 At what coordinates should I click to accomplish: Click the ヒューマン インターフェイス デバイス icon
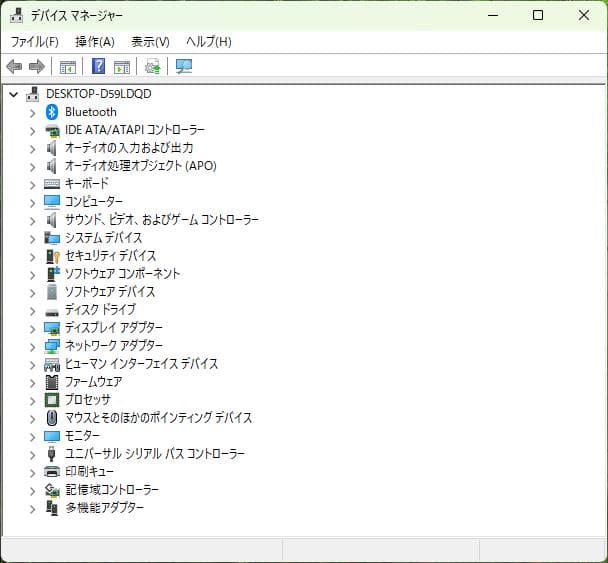coord(52,364)
